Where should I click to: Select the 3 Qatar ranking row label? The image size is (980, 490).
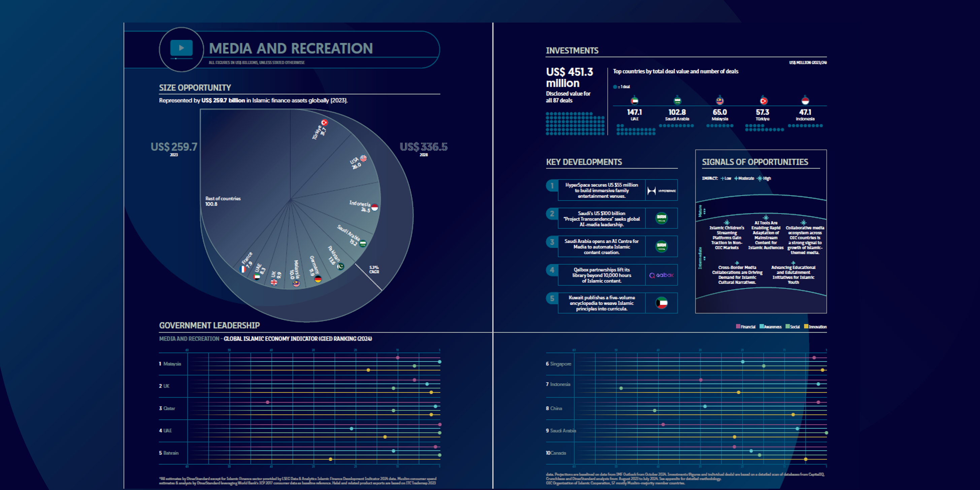[x=167, y=408]
